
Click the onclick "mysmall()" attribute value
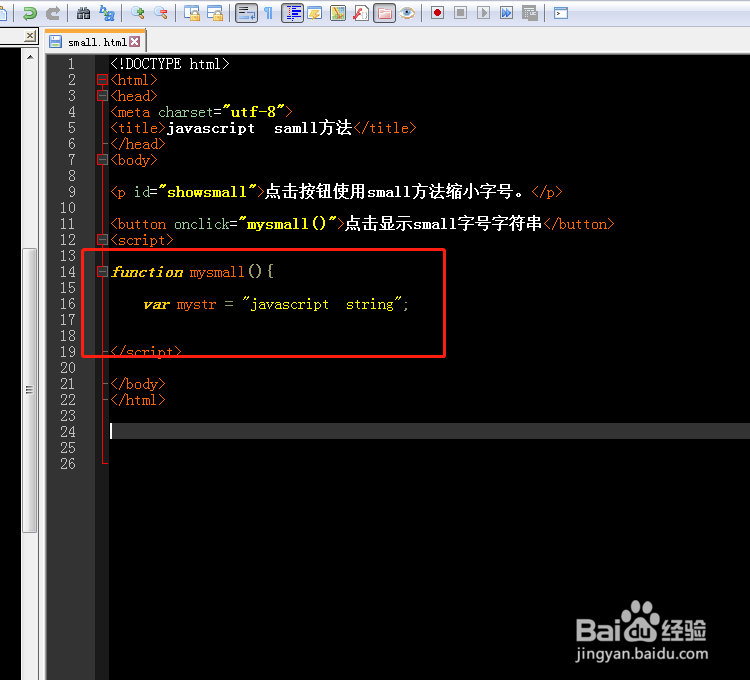(x=287, y=224)
